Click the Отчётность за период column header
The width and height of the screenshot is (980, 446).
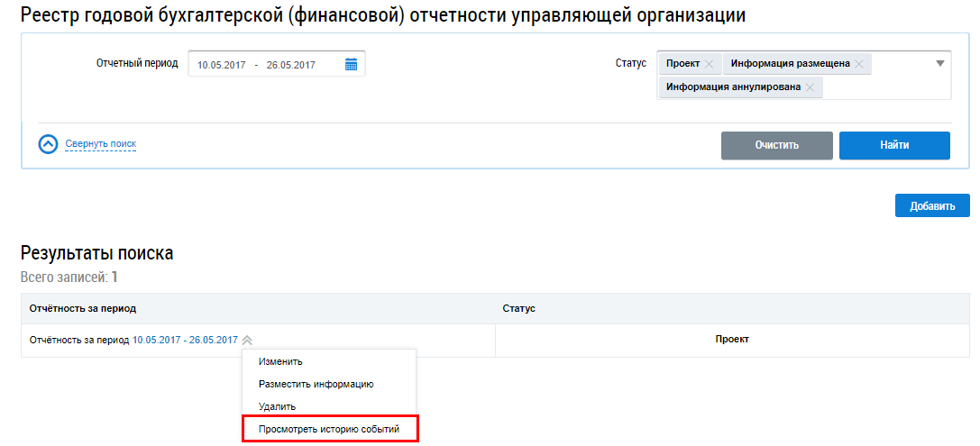[83, 308]
